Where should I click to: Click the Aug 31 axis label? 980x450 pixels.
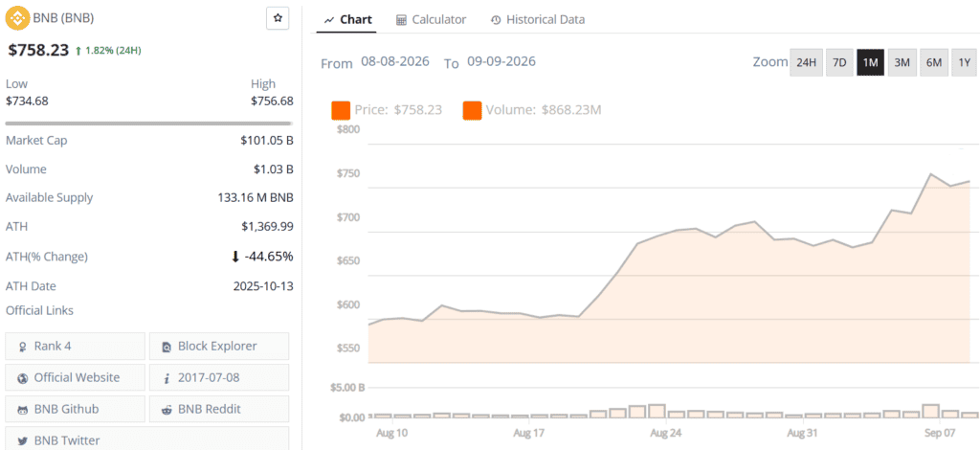point(803,433)
